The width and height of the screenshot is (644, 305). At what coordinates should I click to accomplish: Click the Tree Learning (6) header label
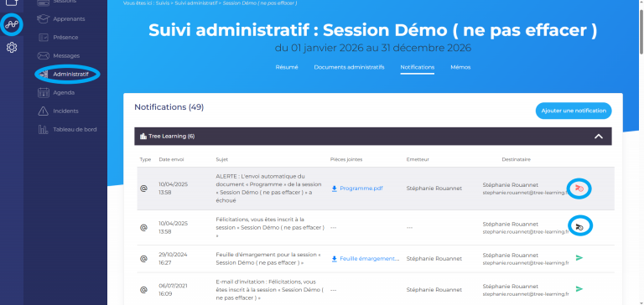(x=171, y=137)
